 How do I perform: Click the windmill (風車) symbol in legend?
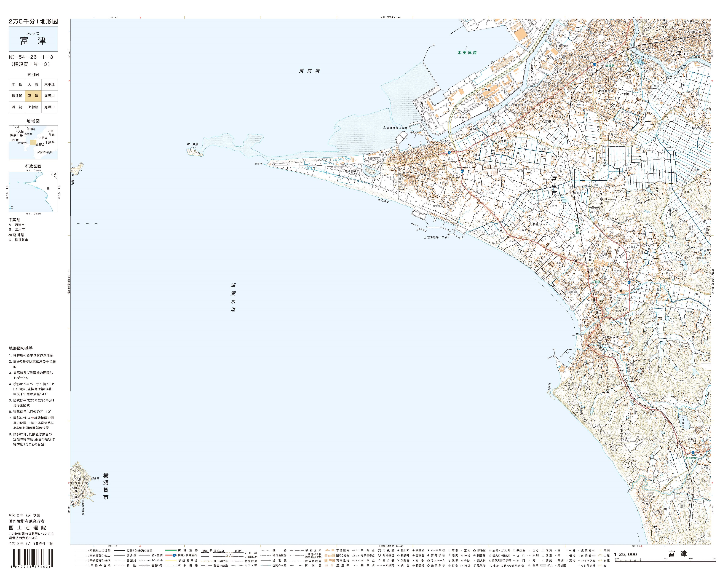pyautogui.click(x=449, y=561)
